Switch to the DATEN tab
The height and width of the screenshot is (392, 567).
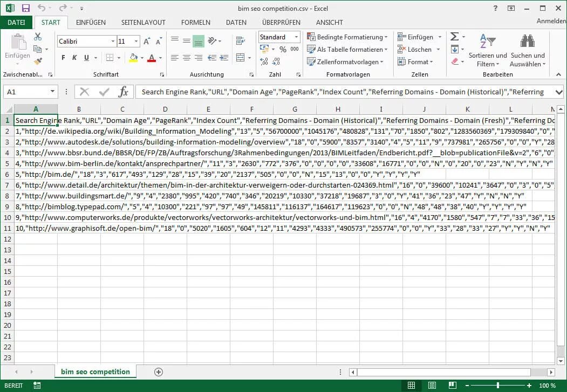(x=236, y=23)
